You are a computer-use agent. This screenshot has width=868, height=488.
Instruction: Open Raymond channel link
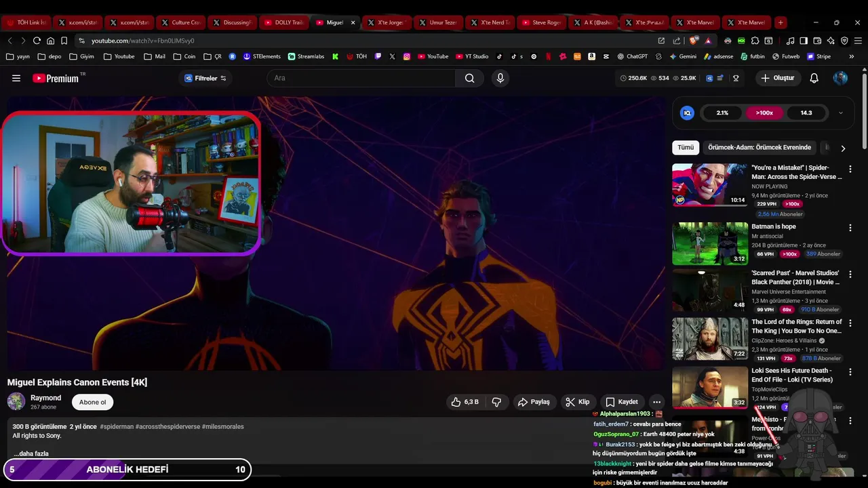[x=45, y=398]
